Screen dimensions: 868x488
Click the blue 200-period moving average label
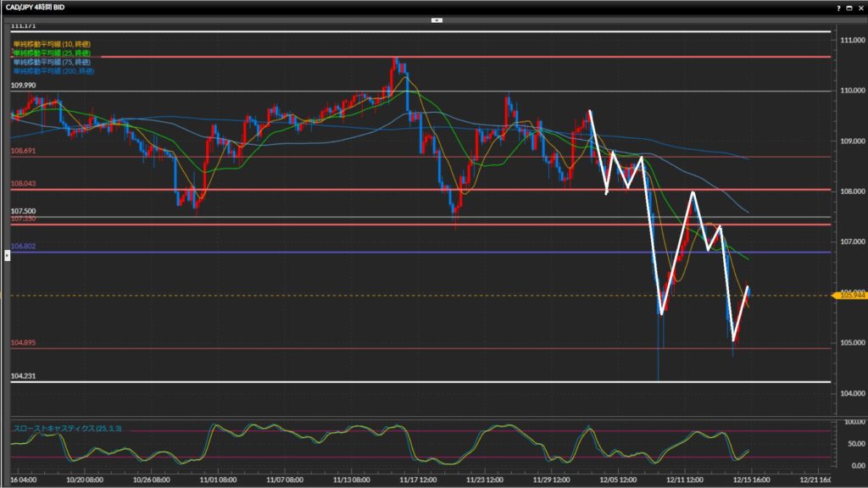pyautogui.click(x=53, y=71)
